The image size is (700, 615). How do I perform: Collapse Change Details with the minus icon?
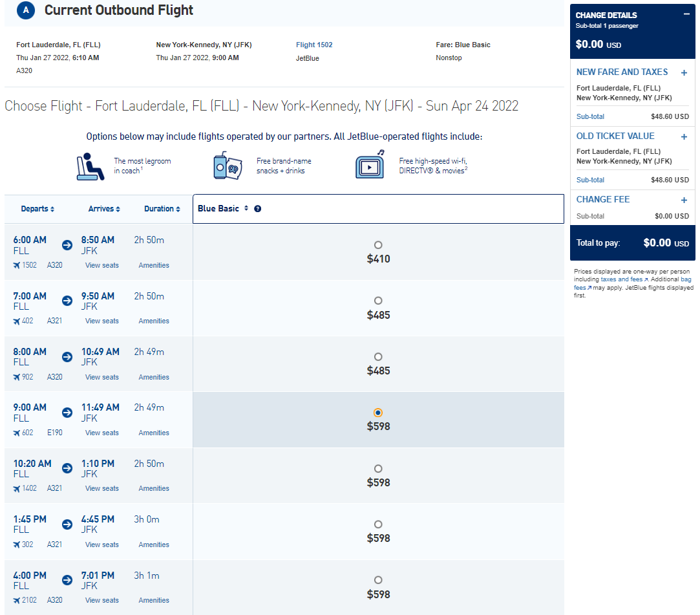click(686, 14)
